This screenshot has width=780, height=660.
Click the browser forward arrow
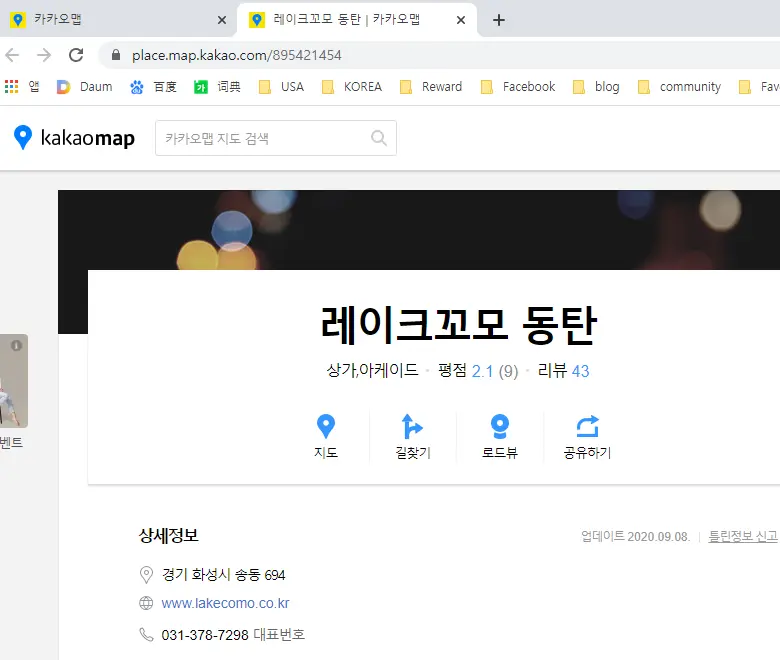tap(44, 55)
